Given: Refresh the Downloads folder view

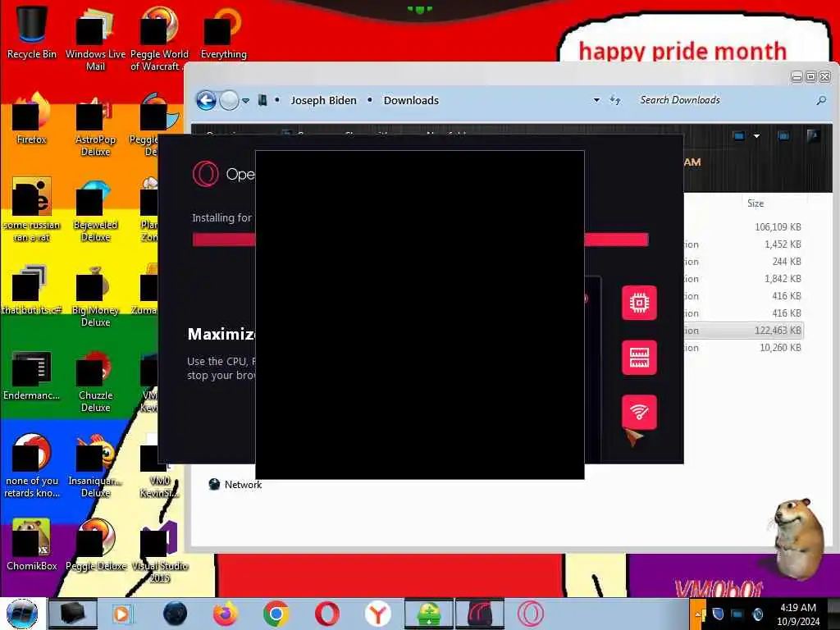Looking at the screenshot, I should point(615,100).
